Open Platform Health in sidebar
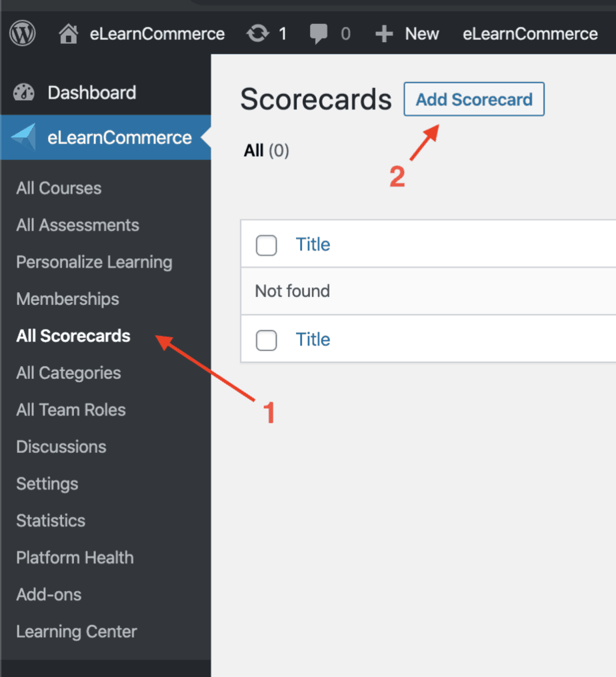 [x=75, y=558]
